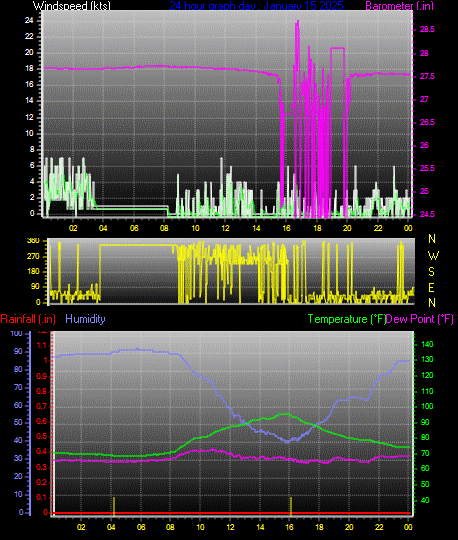Click the Temperature (°F) legend label

346,319
